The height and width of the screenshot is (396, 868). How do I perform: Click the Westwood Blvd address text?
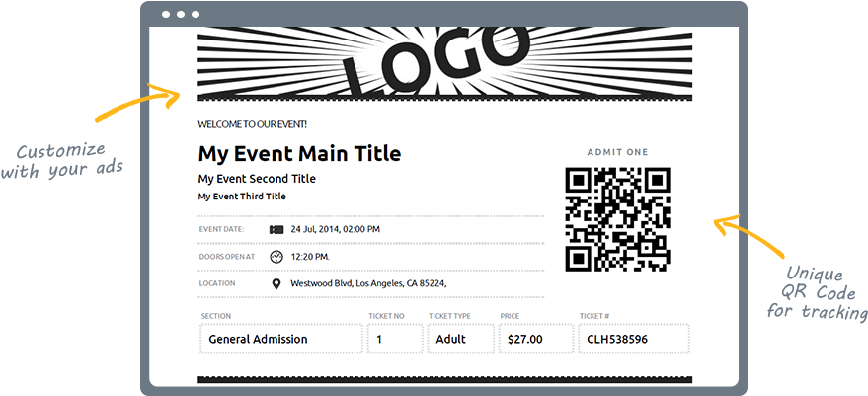point(368,283)
